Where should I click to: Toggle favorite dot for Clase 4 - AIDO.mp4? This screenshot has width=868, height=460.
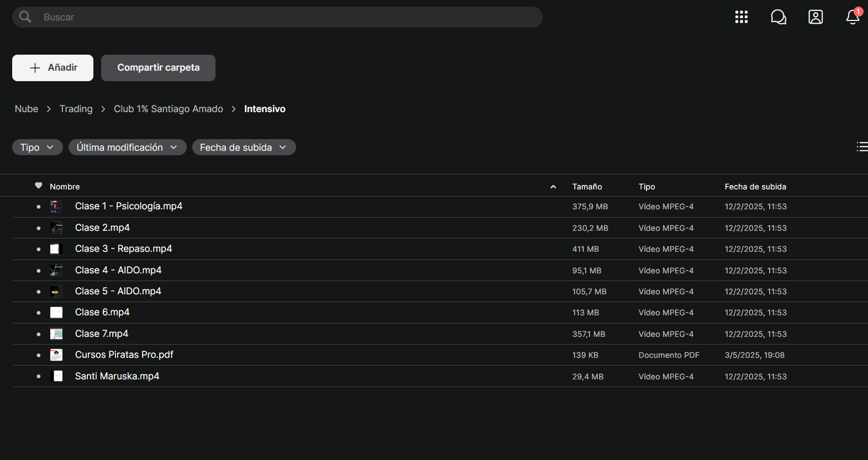click(39, 271)
